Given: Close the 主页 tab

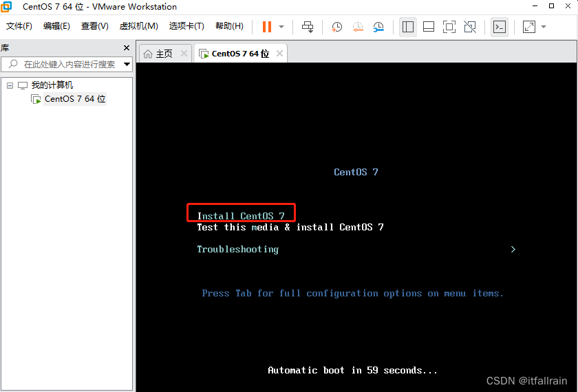Looking at the screenshot, I should pyautogui.click(x=184, y=54).
